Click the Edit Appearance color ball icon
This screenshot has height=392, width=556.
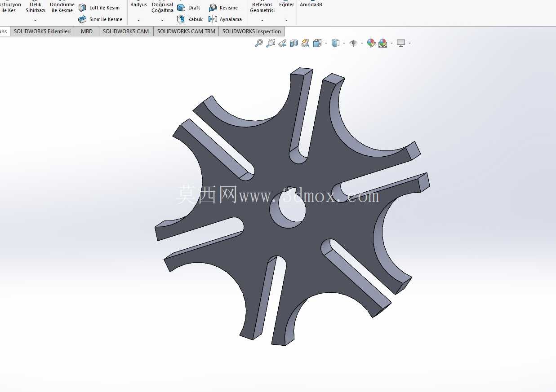click(x=371, y=43)
